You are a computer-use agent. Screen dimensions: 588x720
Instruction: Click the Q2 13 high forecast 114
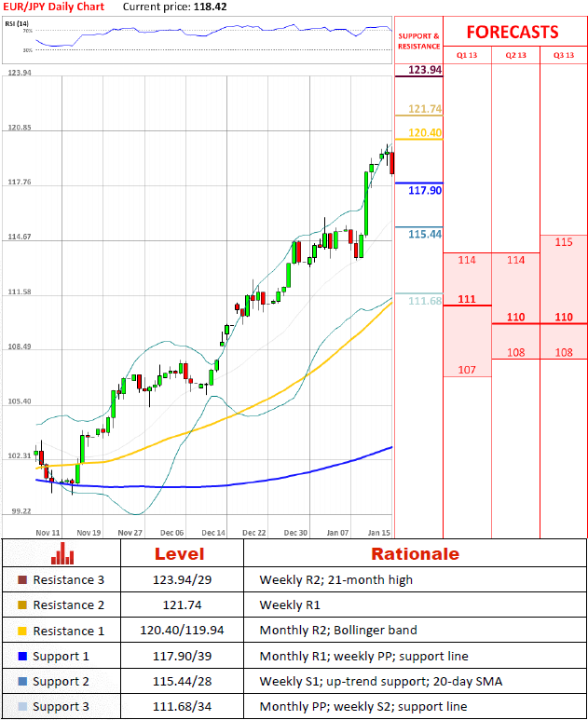[x=516, y=260]
